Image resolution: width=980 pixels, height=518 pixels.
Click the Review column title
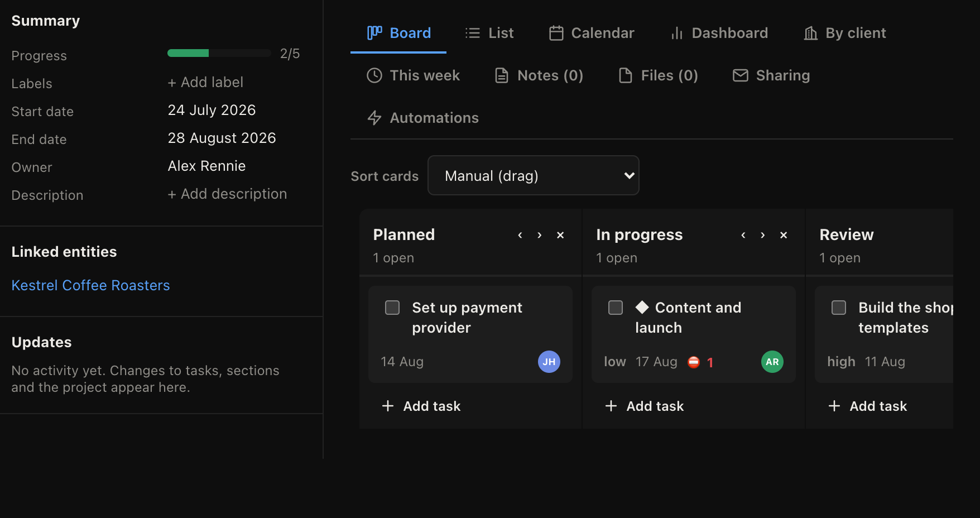[x=847, y=234]
